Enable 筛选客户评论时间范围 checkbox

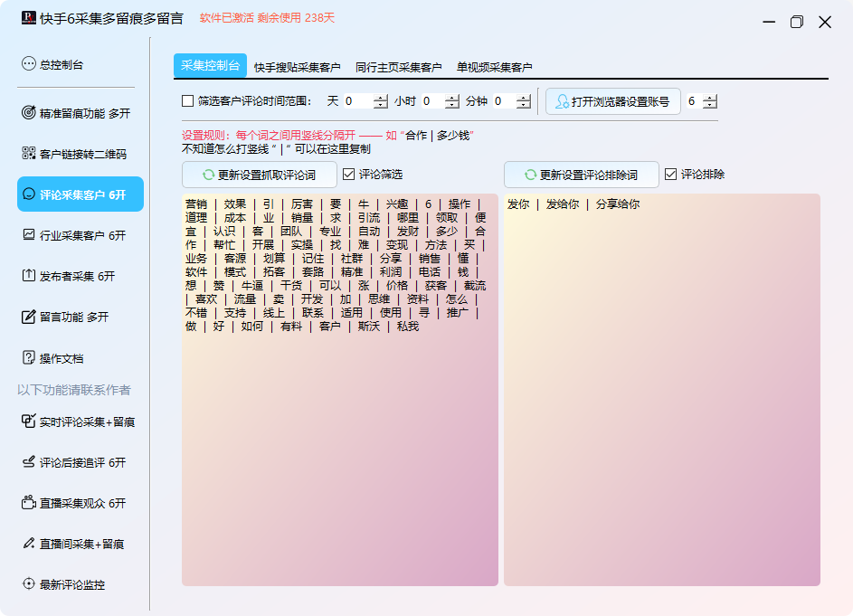(188, 101)
